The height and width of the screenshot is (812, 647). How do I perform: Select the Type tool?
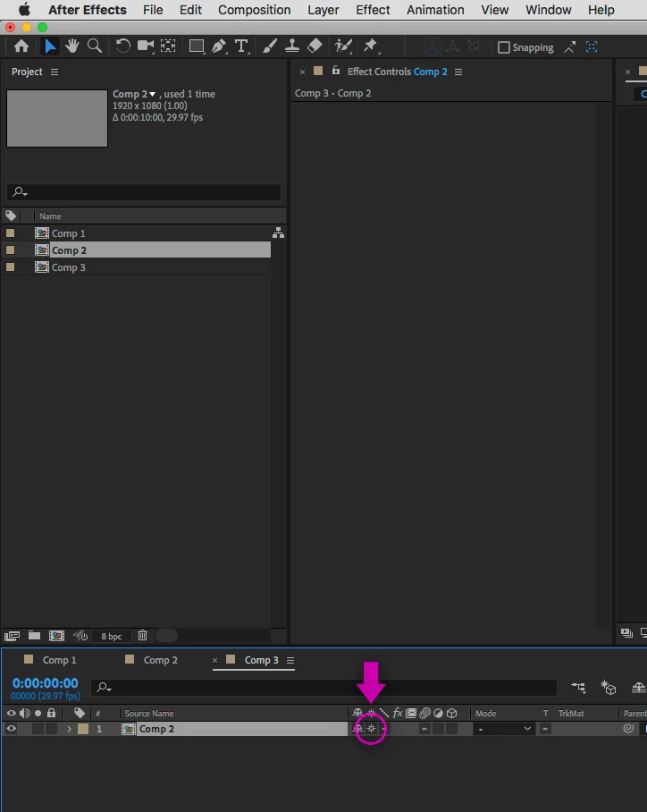coord(241,47)
